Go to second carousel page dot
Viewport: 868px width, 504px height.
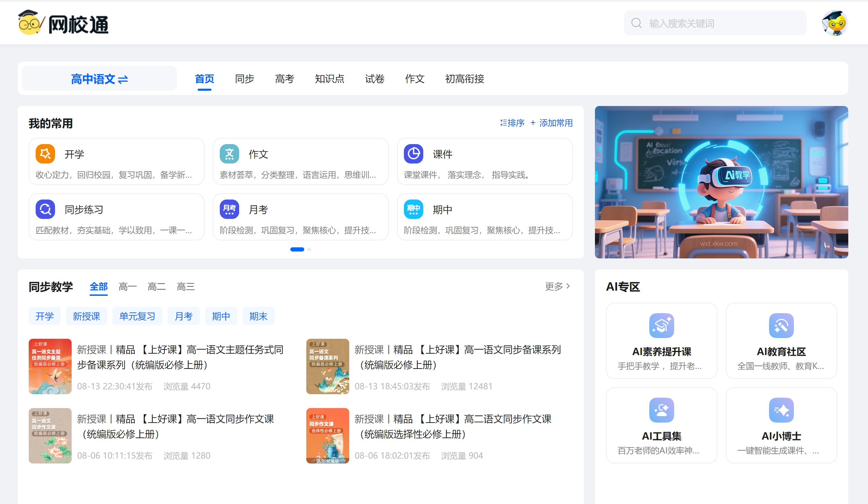[x=309, y=249]
